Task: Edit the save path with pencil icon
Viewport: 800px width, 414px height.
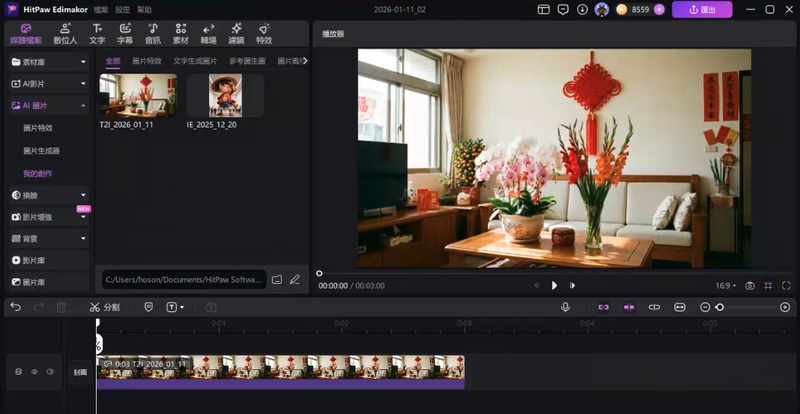Action: click(x=295, y=280)
